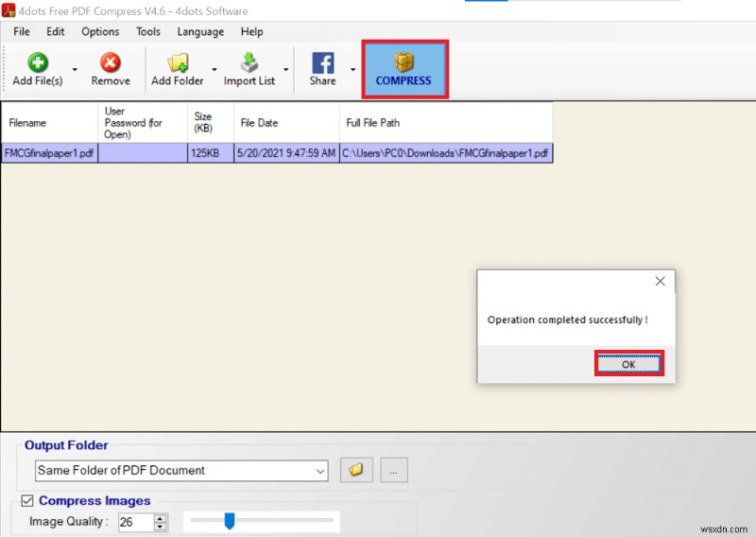Decrease Image Quality with the down arrow

coord(160,527)
